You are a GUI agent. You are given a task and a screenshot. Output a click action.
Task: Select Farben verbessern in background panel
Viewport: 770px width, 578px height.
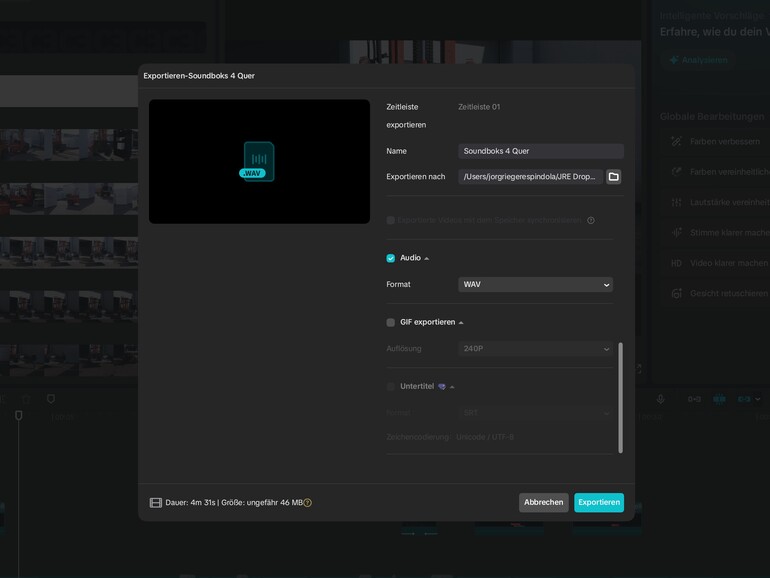[x=715, y=142]
